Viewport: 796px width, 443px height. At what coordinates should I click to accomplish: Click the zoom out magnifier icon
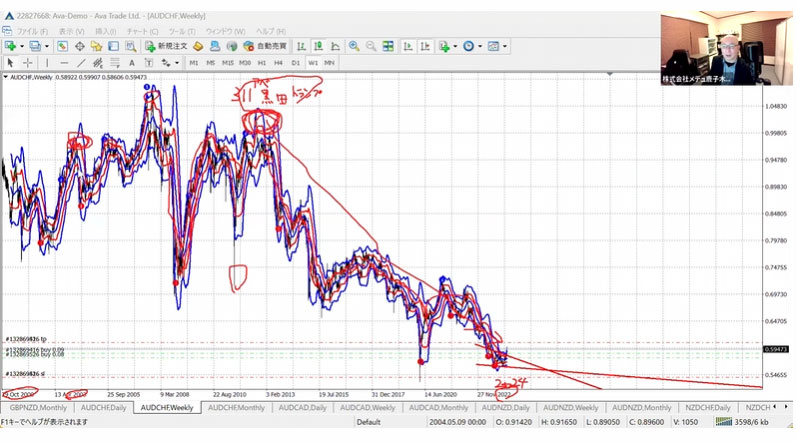click(371, 46)
